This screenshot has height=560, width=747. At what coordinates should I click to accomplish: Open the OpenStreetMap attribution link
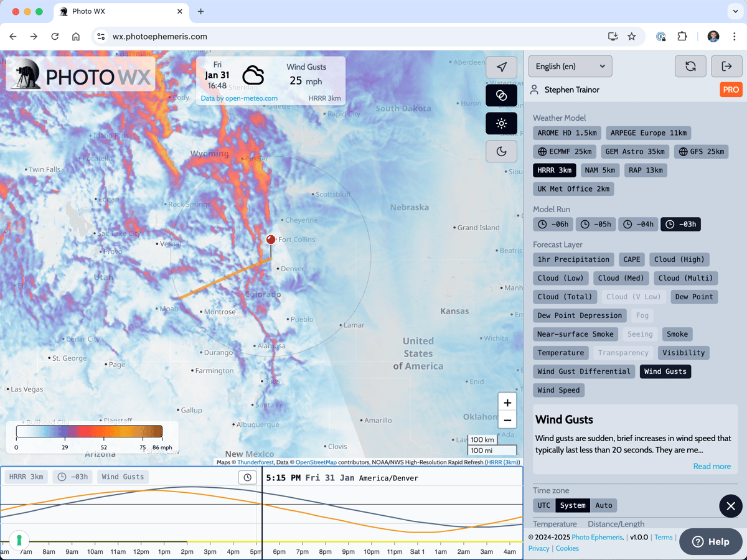tap(316, 462)
